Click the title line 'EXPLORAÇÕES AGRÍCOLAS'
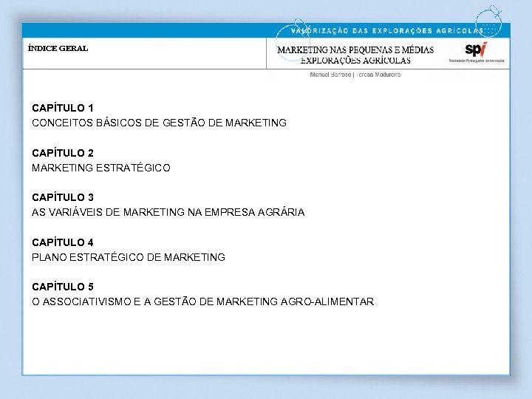 [355, 61]
